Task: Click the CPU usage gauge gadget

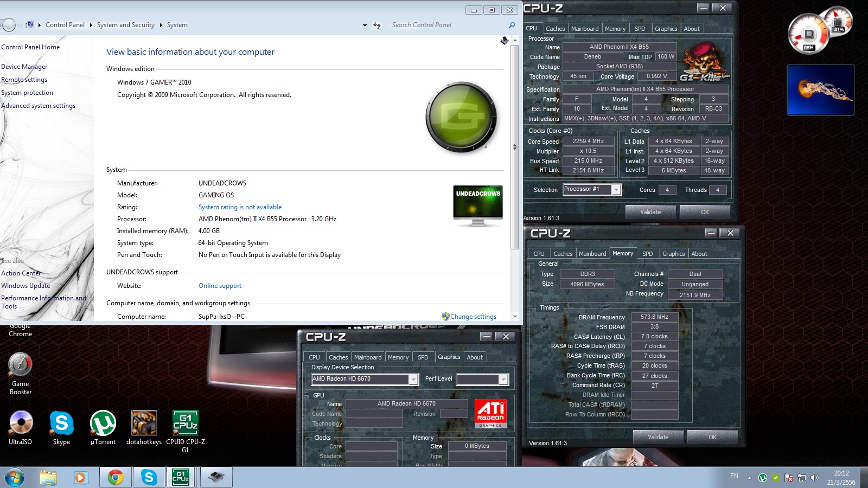Action: pyautogui.click(x=809, y=34)
